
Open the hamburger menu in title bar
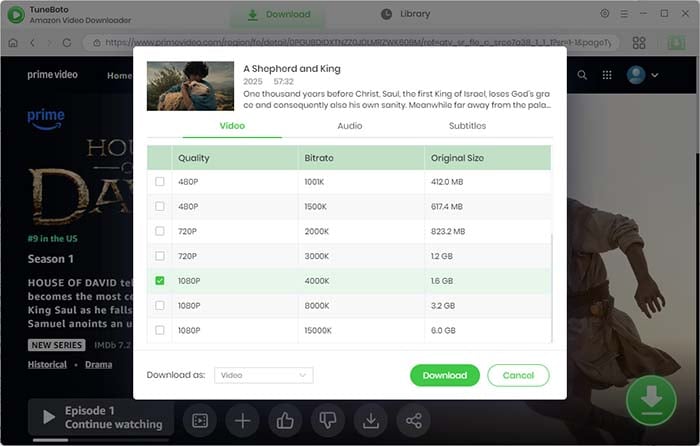coord(624,14)
